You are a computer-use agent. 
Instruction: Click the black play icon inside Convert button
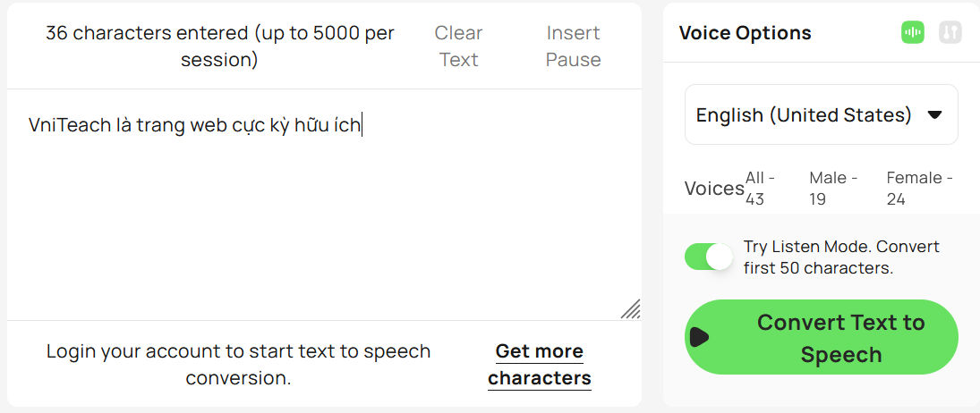pyautogui.click(x=699, y=338)
